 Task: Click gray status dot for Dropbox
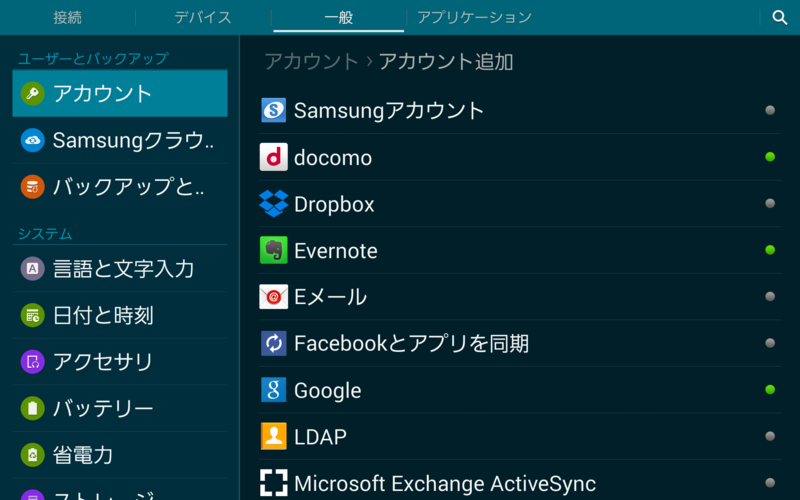coord(770,204)
